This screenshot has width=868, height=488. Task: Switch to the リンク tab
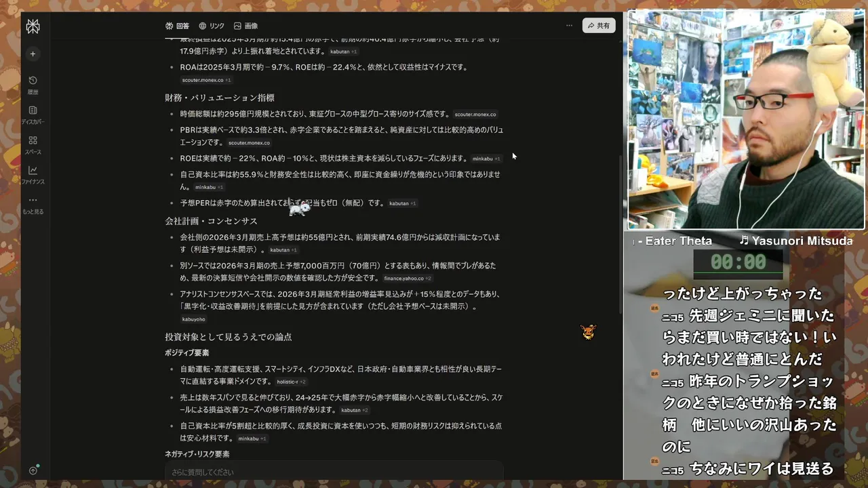[x=212, y=26]
